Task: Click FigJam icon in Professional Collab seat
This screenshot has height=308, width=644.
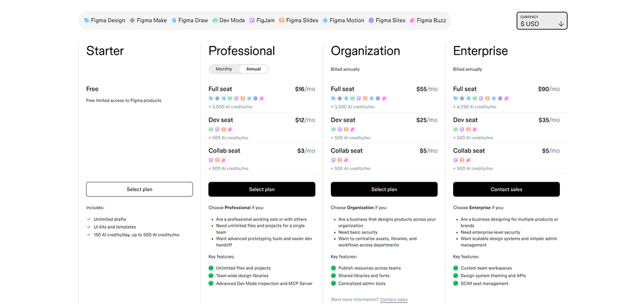Action: coord(211,160)
